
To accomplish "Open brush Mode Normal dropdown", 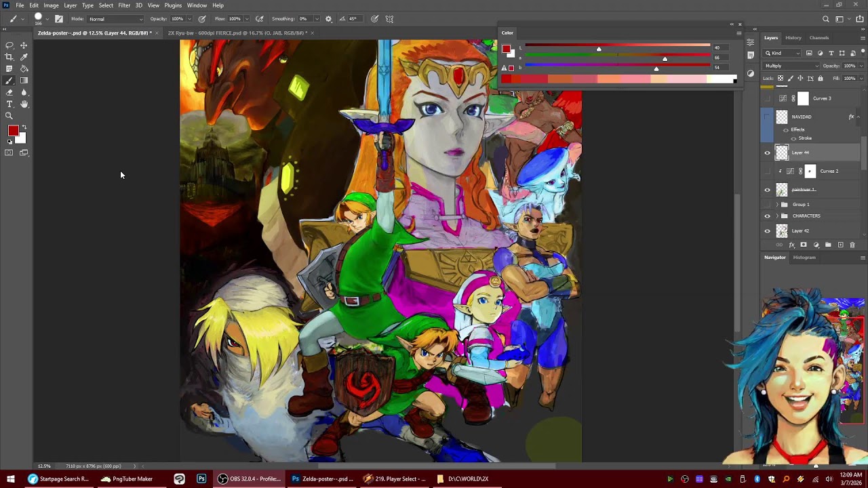I will [116, 19].
